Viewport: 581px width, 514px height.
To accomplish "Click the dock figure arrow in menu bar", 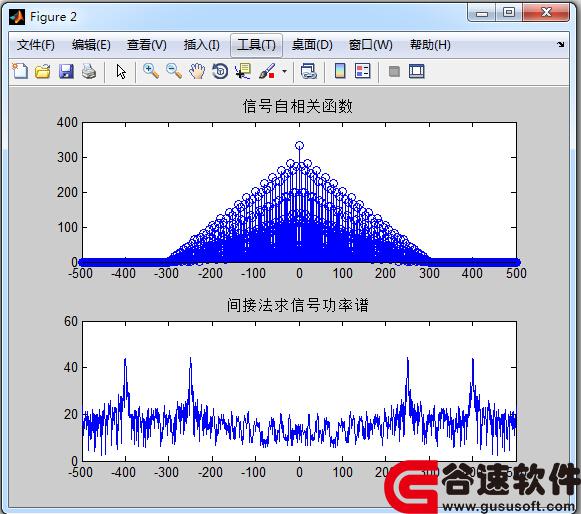I will click(561, 44).
